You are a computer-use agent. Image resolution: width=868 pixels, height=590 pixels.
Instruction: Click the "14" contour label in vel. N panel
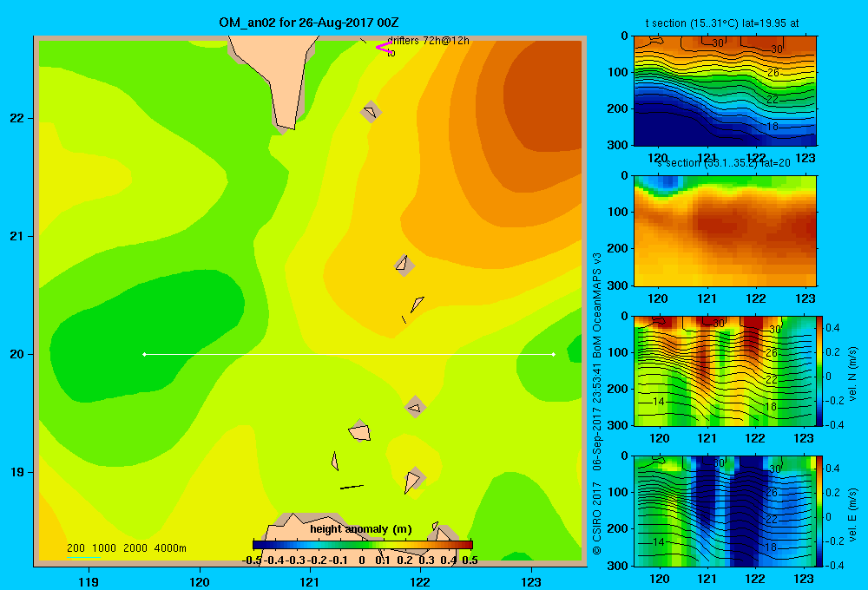[x=658, y=401]
